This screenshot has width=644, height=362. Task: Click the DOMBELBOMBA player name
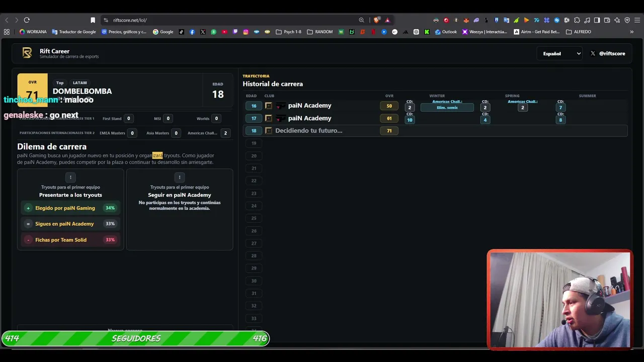tap(83, 91)
